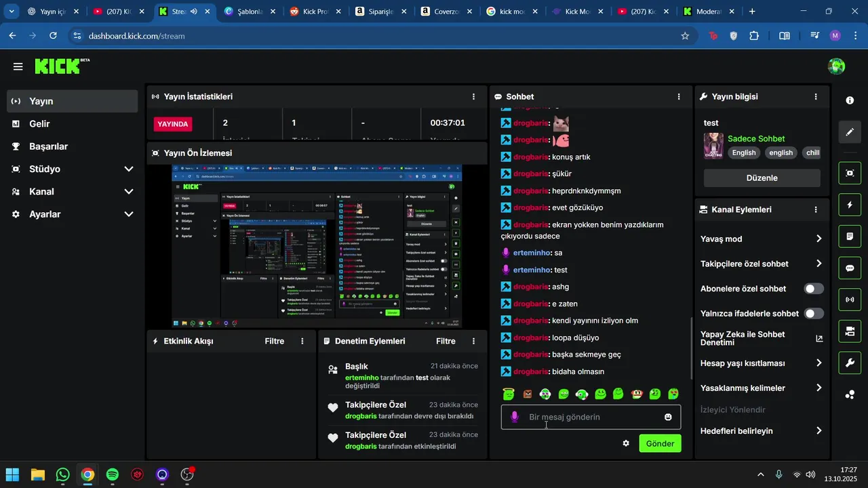Image resolution: width=868 pixels, height=488 pixels.
Task: Open the Windows Start menu
Action: tap(12, 474)
